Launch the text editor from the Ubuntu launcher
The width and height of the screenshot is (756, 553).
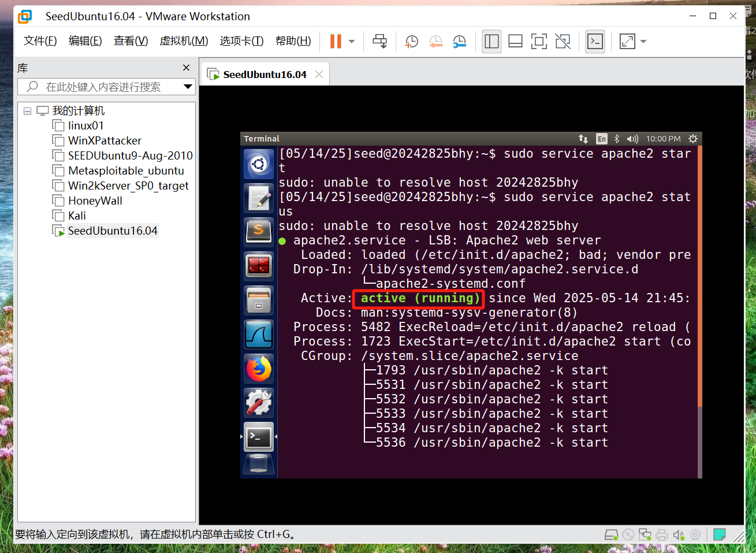pos(259,198)
